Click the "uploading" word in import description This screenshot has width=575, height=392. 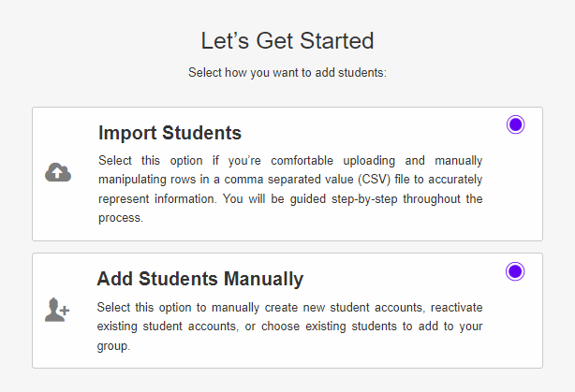[x=361, y=159]
